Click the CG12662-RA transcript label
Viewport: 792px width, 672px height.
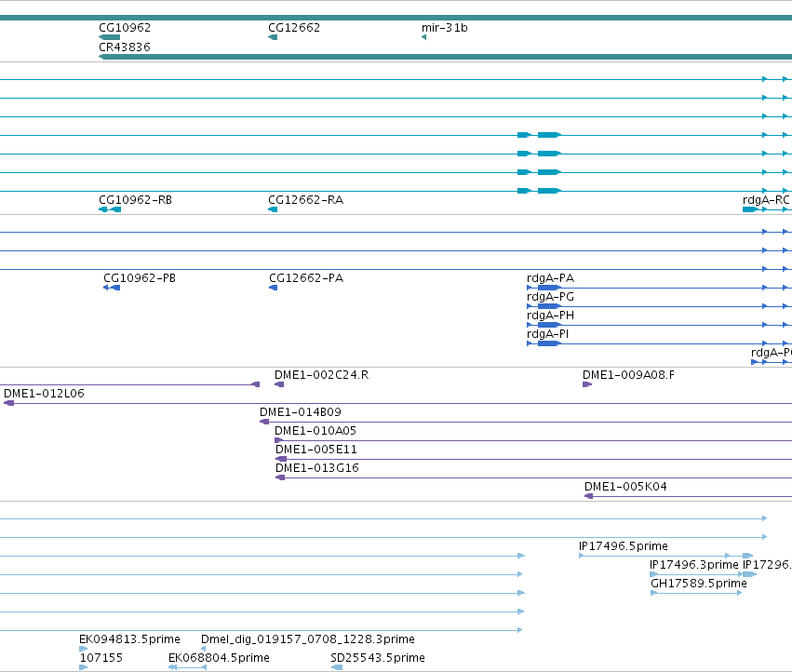click(x=305, y=200)
